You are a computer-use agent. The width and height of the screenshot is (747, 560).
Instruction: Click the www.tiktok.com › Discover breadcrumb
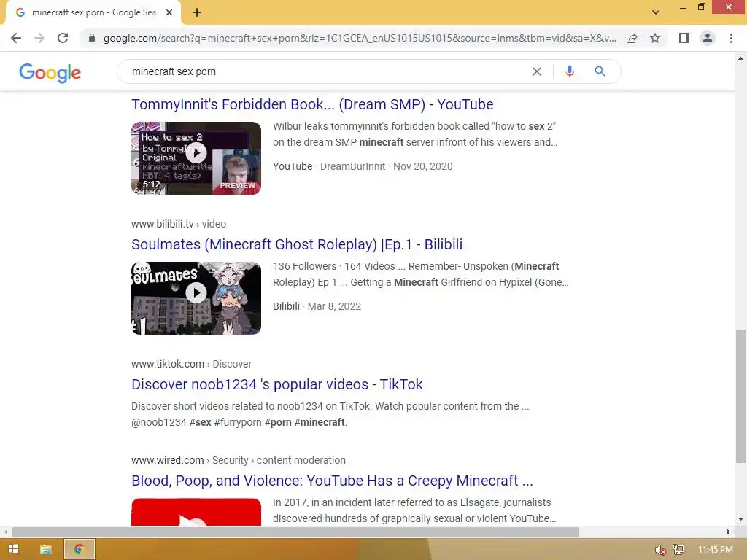pyautogui.click(x=192, y=364)
